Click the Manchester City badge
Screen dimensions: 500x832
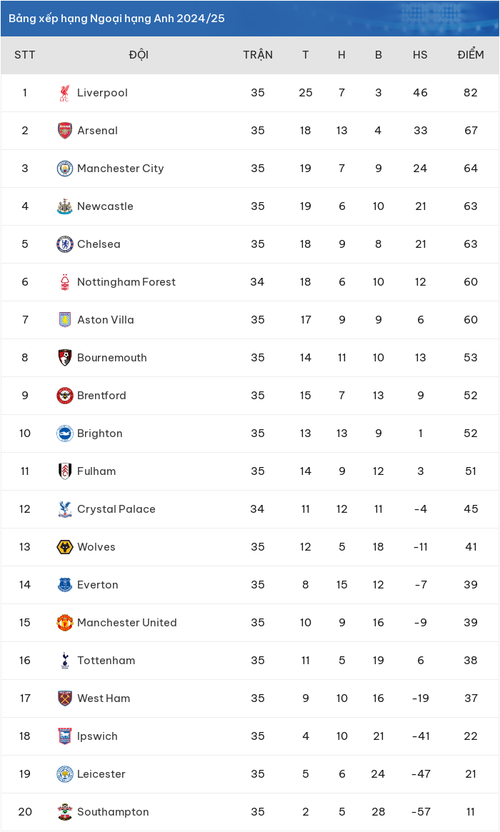coord(65,168)
